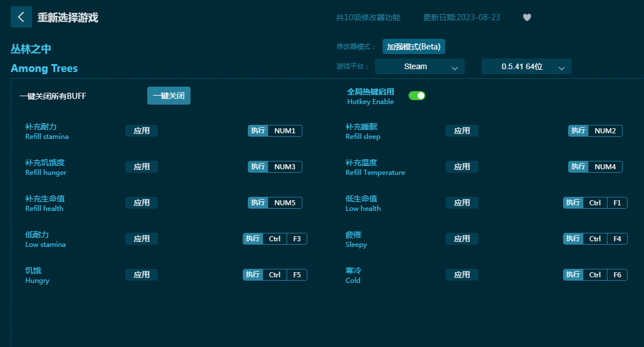The height and width of the screenshot is (347, 644).
Task: Toggle the global Hotkey Enable switch
Action: point(416,96)
